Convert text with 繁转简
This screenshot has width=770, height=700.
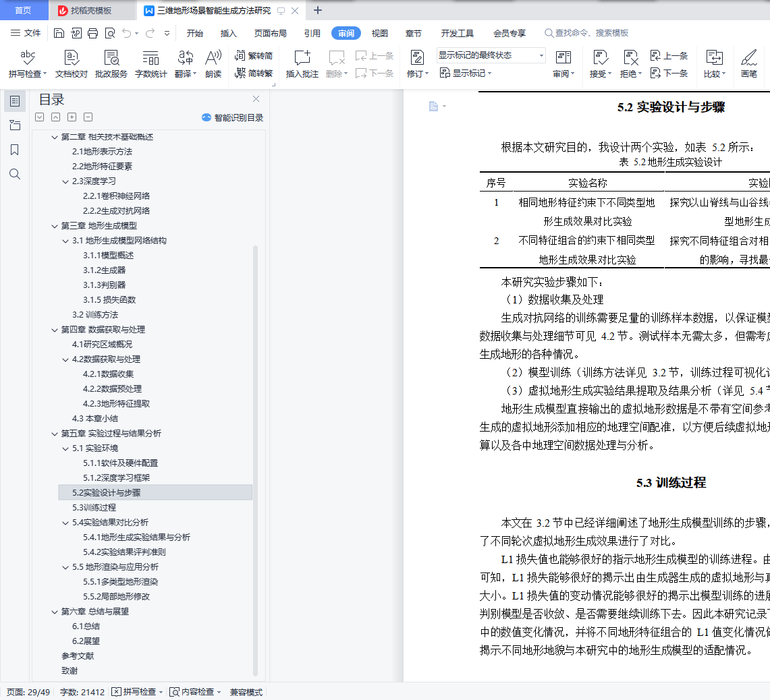pos(253,55)
